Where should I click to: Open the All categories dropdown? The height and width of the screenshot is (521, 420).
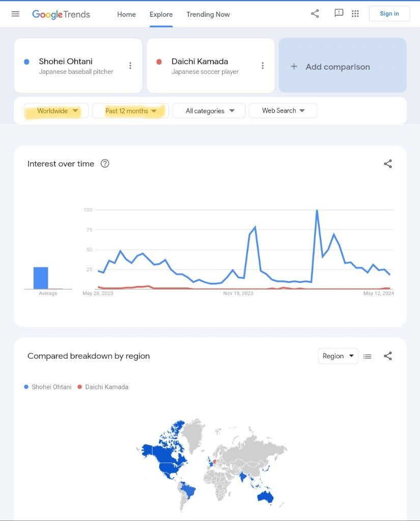click(x=209, y=110)
